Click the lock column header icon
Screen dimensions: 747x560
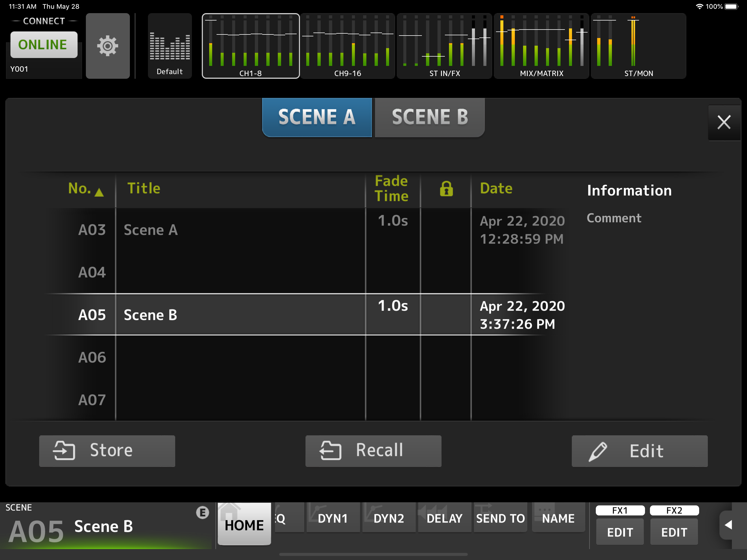[446, 188]
